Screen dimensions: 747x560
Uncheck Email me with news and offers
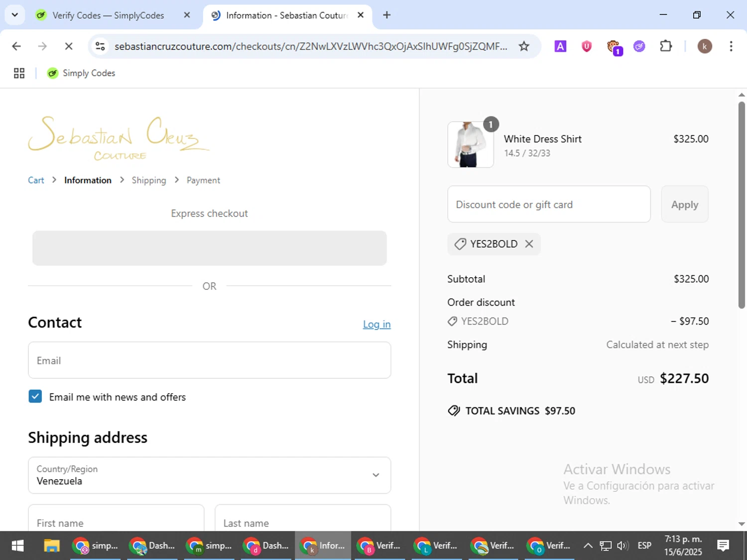(x=35, y=396)
